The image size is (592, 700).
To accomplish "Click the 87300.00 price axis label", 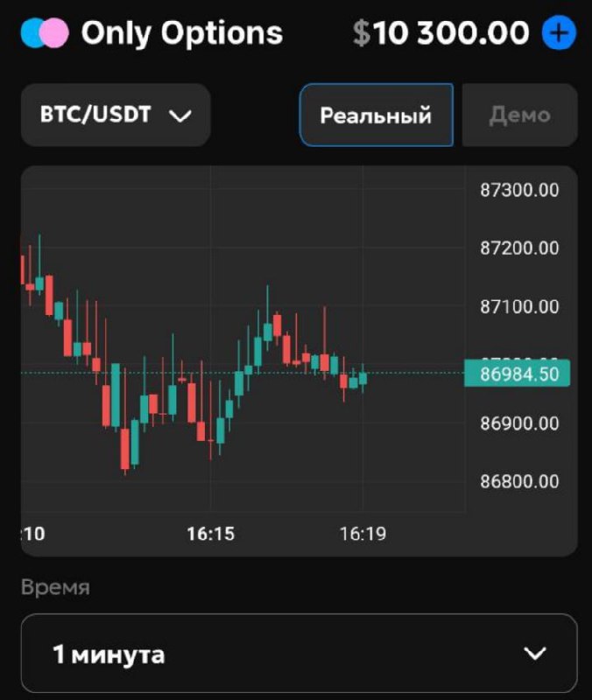I will tap(519, 190).
